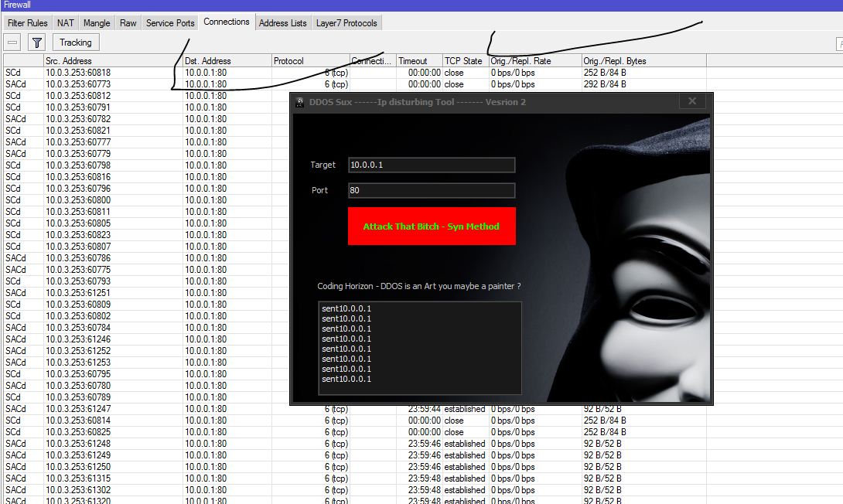Open the Filter Rules tab

pos(27,23)
